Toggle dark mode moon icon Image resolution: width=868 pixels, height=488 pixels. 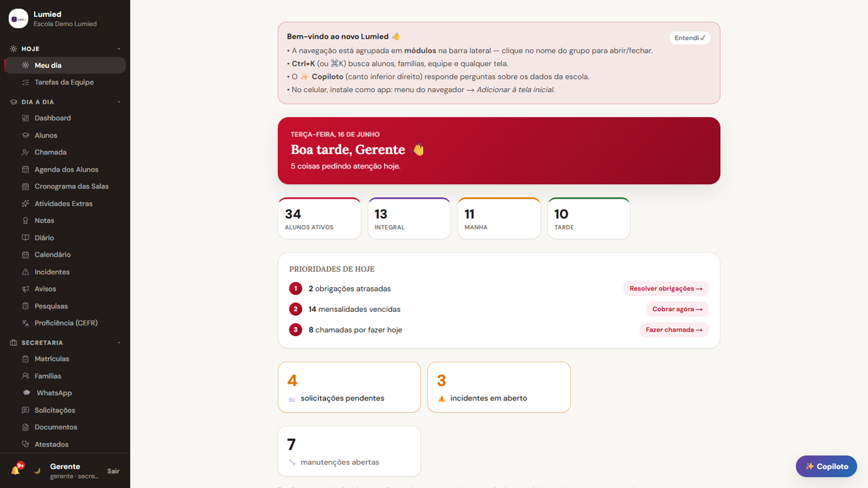37,471
